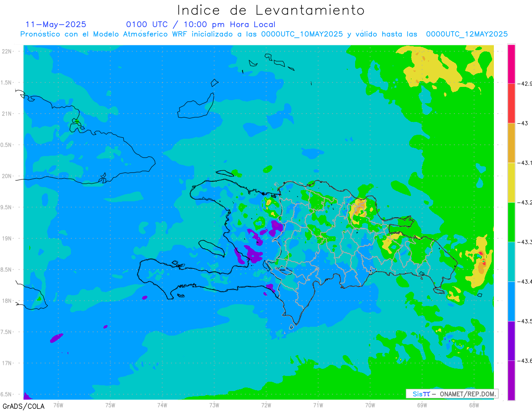Screen dimensions: 532x411
Task: Click the "Pronóstico con el Modelo Atmósferico WRF" line
Action: pos(264,34)
